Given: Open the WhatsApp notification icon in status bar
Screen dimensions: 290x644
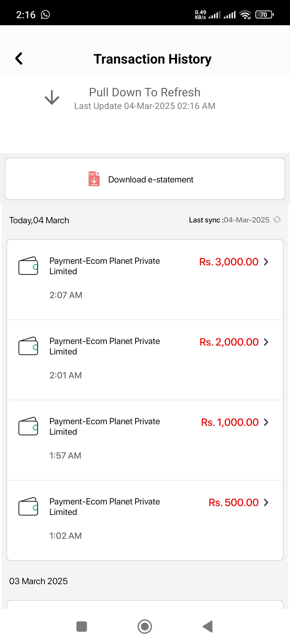Looking at the screenshot, I should coord(45,14).
